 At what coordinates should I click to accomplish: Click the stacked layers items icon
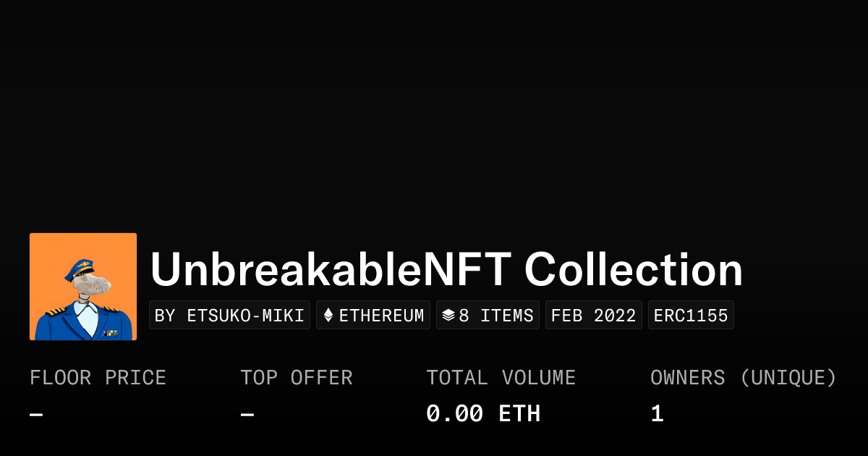(x=448, y=316)
